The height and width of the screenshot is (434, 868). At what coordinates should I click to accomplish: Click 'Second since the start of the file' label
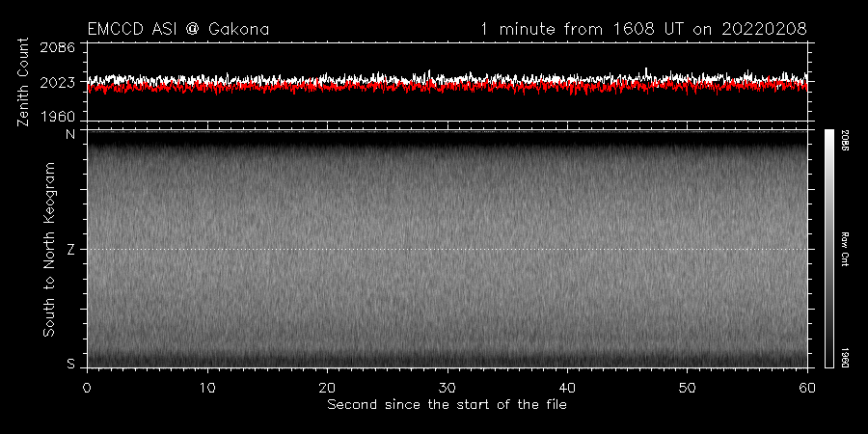click(x=447, y=405)
